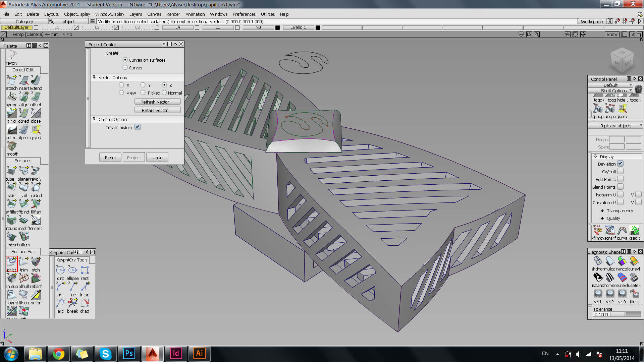Open the File menu

(x=6, y=14)
